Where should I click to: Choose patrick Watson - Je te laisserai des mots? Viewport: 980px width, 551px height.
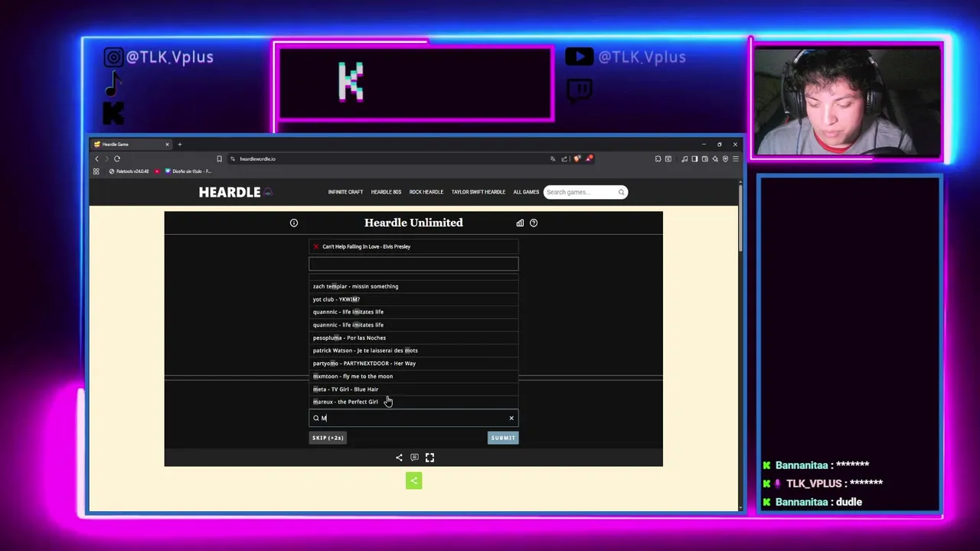(x=413, y=350)
